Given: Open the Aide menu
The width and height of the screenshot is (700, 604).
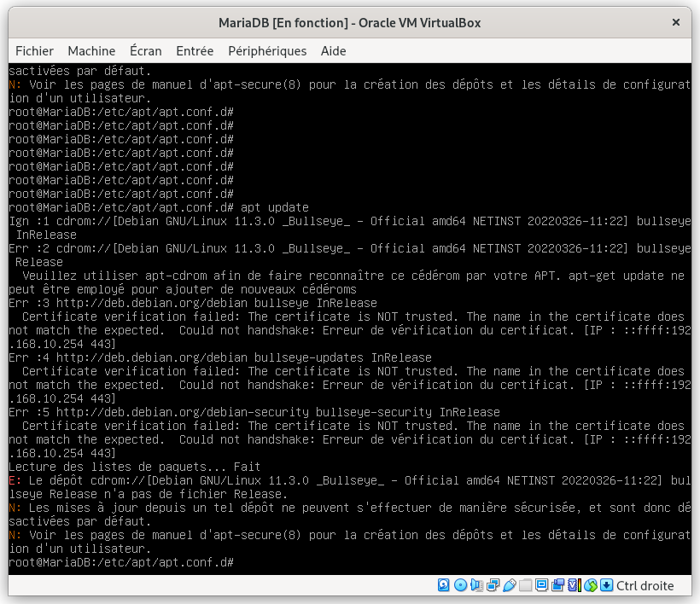Looking at the screenshot, I should [333, 51].
